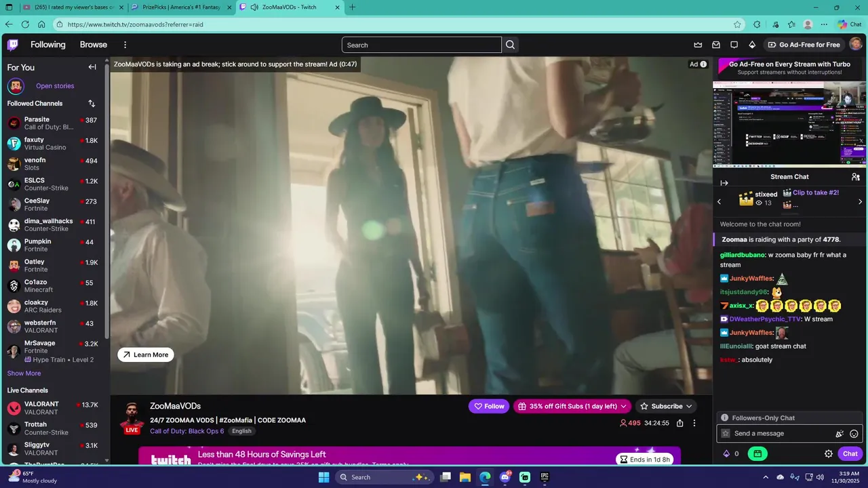Open chat settings gear
Screen dimensions: 868x488
coord(829,454)
